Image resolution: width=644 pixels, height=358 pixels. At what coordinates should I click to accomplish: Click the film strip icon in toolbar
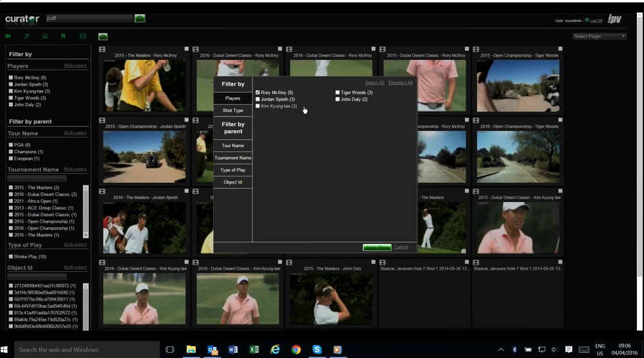click(x=82, y=36)
